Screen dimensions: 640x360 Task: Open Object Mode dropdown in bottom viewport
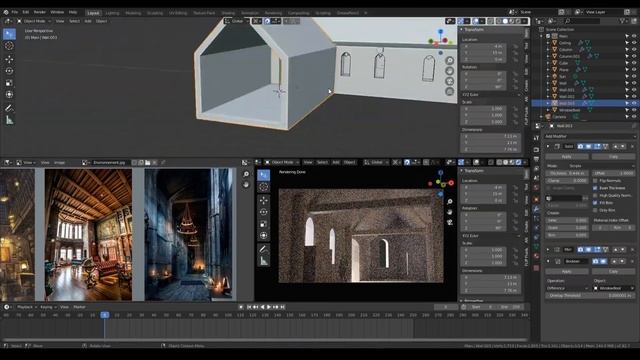coord(281,162)
